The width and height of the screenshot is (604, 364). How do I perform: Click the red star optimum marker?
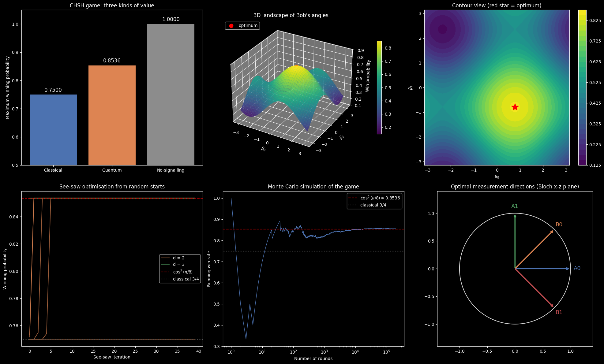click(x=515, y=107)
